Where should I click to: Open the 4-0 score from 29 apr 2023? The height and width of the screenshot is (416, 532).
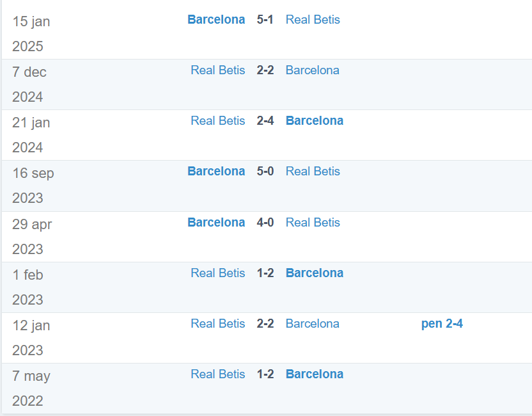tap(265, 223)
